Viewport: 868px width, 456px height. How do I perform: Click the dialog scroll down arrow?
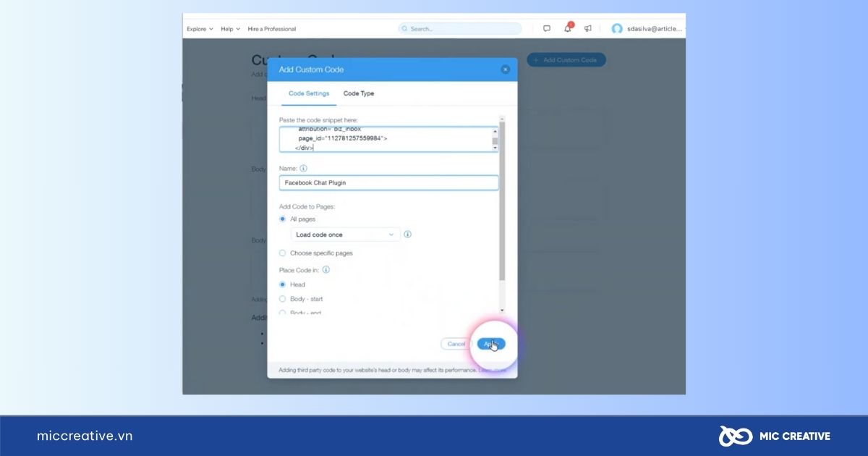[503, 310]
